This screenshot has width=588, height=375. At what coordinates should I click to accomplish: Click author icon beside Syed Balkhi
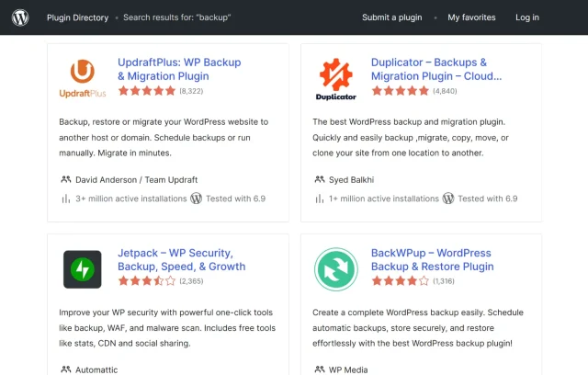(x=320, y=179)
